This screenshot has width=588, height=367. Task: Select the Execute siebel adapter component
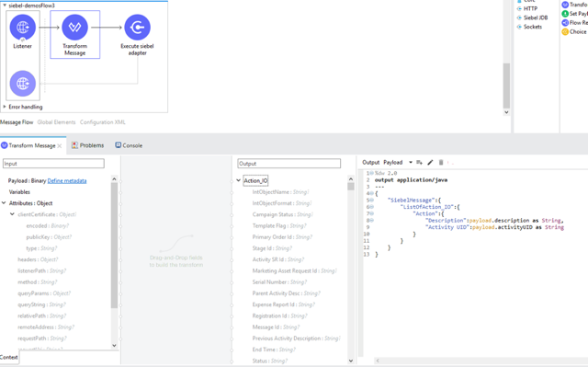(x=137, y=27)
